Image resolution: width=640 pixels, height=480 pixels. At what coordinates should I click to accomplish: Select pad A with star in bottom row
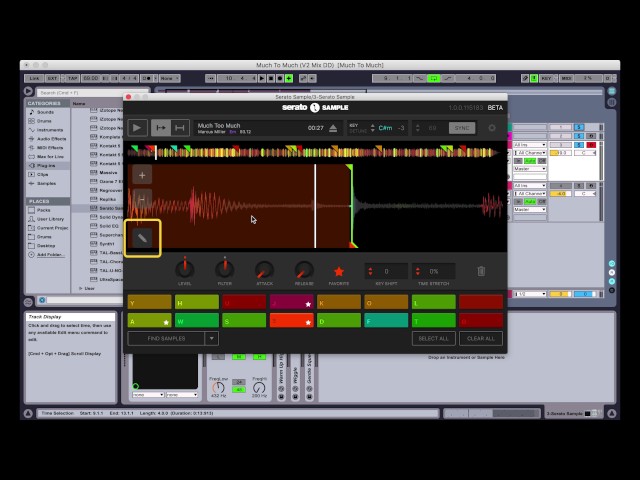tap(149, 320)
